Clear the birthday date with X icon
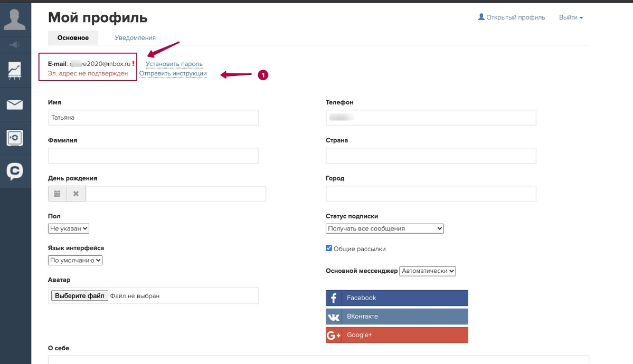Screen dimensions: 633x364 [x=76, y=194]
